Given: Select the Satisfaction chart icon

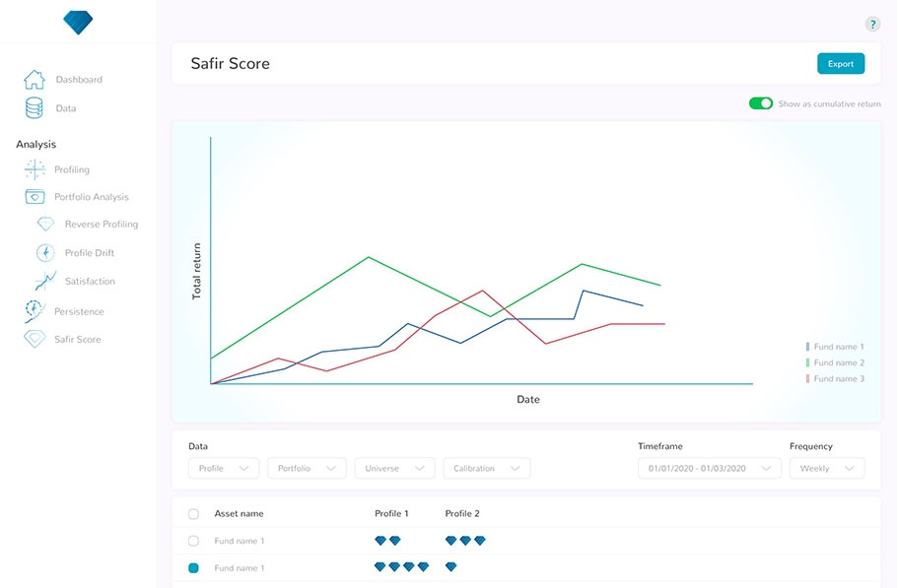Looking at the screenshot, I should coord(45,282).
